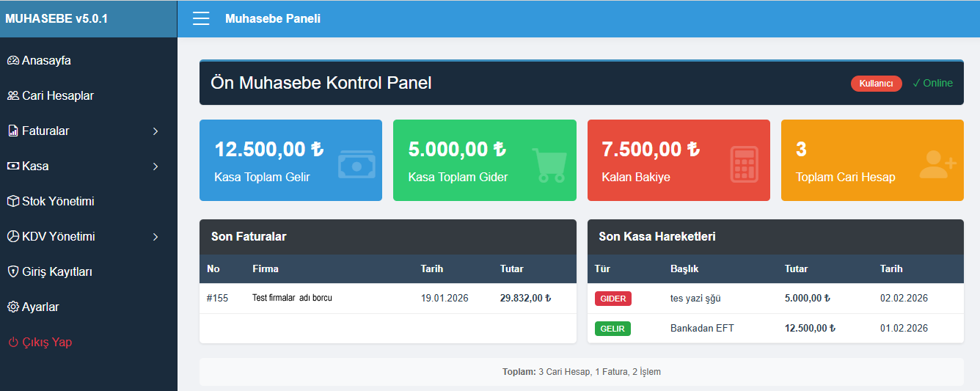This screenshot has width=980, height=391.
Task: Expand the Faturalar submenu chevron
Action: point(156,131)
